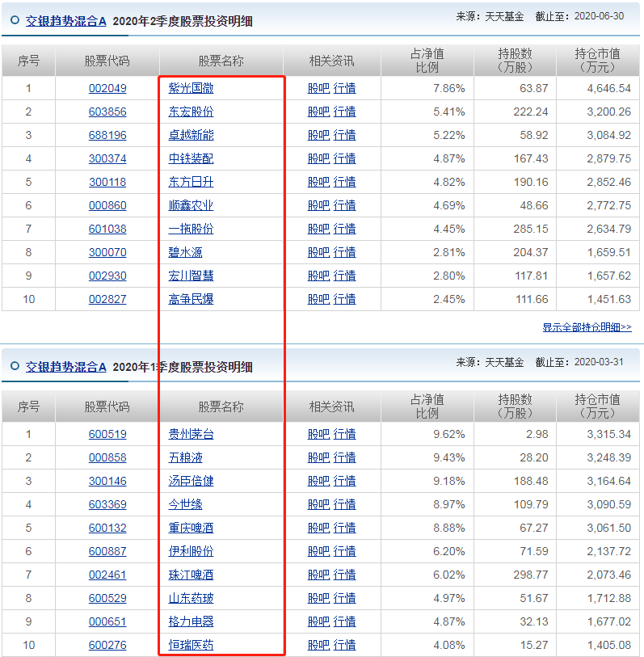Open 交银趋势混合A link in 2020年2季度 header
644x657 pixels.
point(65,21)
